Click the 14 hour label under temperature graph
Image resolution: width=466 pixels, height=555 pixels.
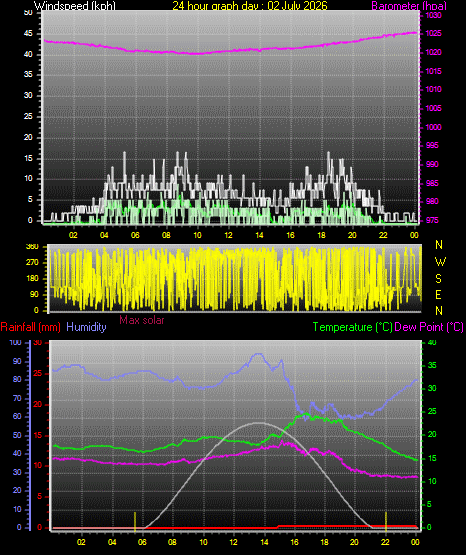[x=264, y=542]
